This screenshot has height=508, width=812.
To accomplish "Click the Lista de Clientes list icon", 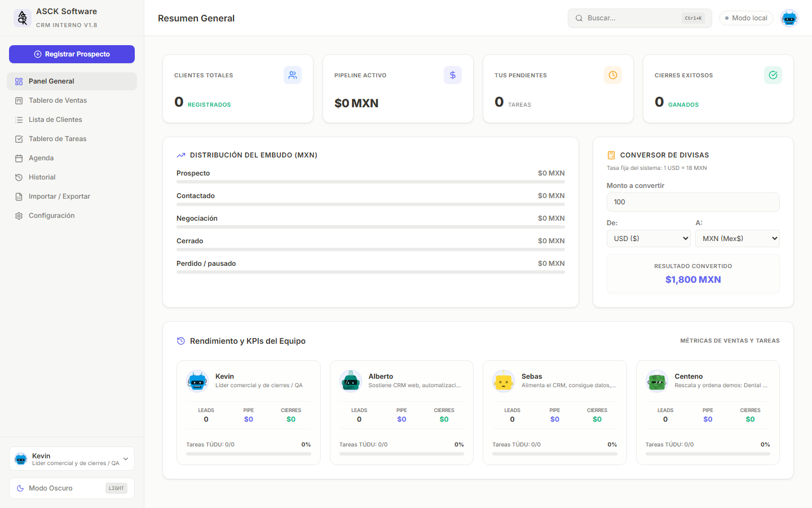I will [x=19, y=120].
